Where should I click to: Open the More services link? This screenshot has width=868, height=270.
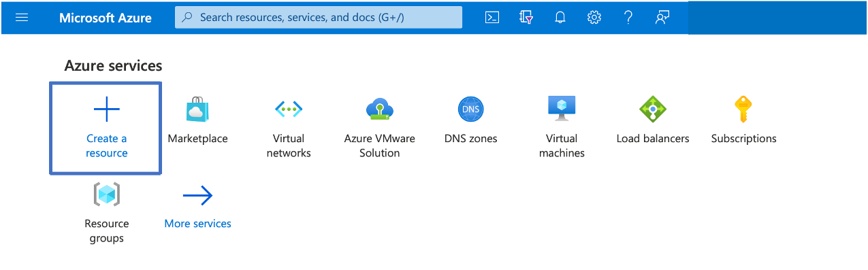pyautogui.click(x=198, y=224)
